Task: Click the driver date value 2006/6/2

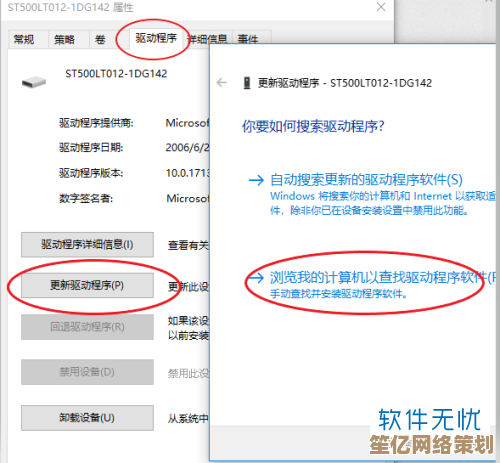Action: tap(187, 147)
